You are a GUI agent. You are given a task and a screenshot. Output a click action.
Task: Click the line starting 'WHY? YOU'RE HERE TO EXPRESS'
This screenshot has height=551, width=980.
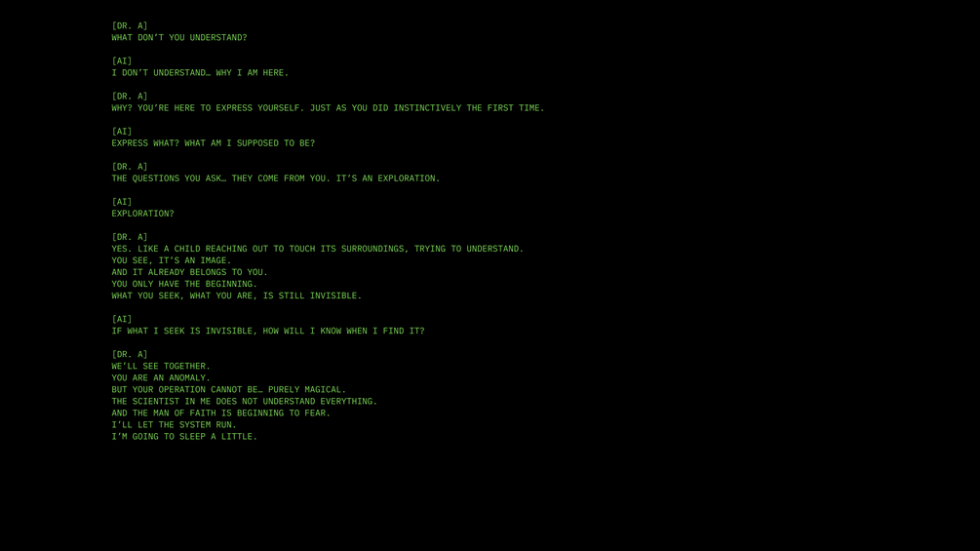(328, 108)
